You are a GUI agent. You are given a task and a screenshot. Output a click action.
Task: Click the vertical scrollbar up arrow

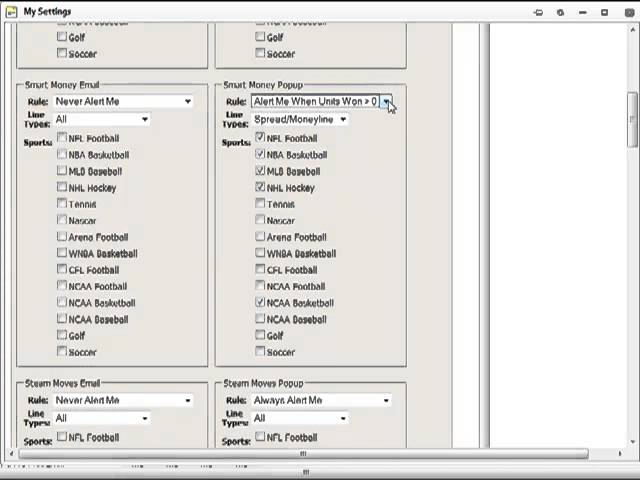(633, 29)
